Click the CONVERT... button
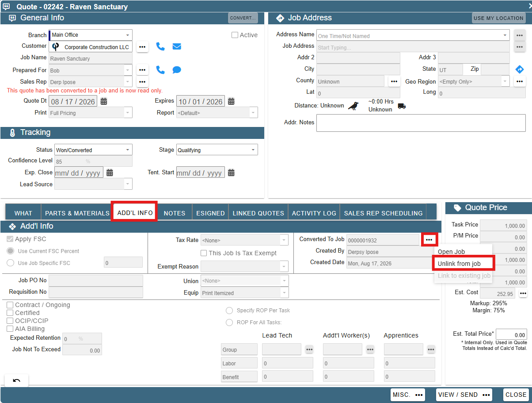 pyautogui.click(x=243, y=18)
